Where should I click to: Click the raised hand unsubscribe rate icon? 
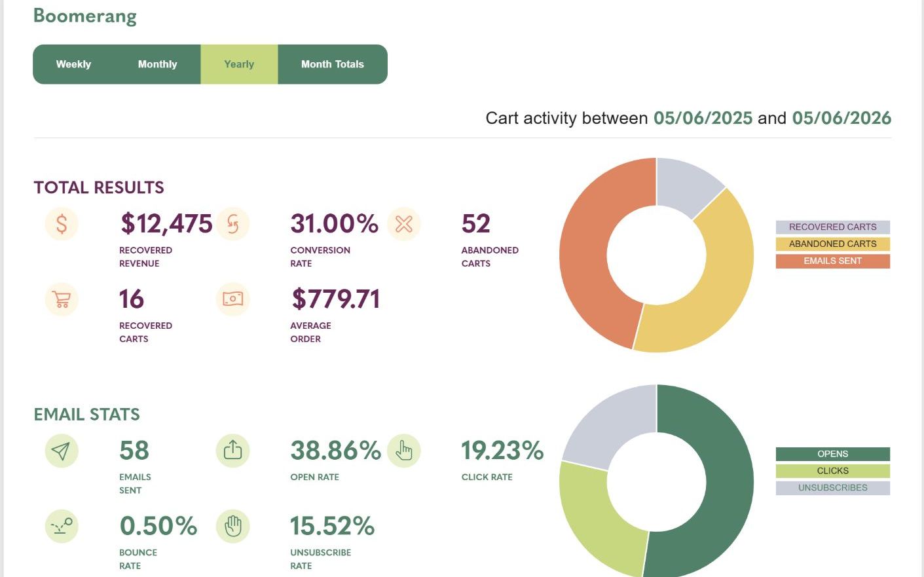point(232,526)
